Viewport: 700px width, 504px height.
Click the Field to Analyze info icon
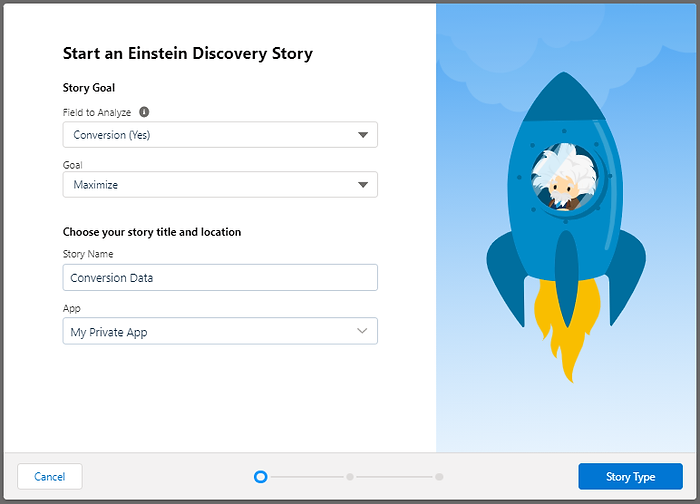pyautogui.click(x=144, y=112)
